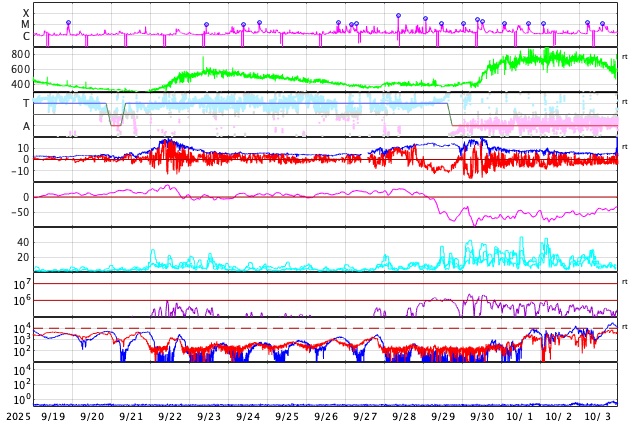Click the 9/20 date label

92,416
